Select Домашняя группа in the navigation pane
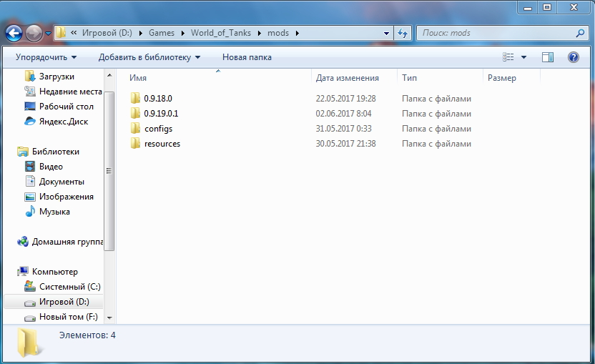Viewport: 595px width, 364px height. click(67, 242)
